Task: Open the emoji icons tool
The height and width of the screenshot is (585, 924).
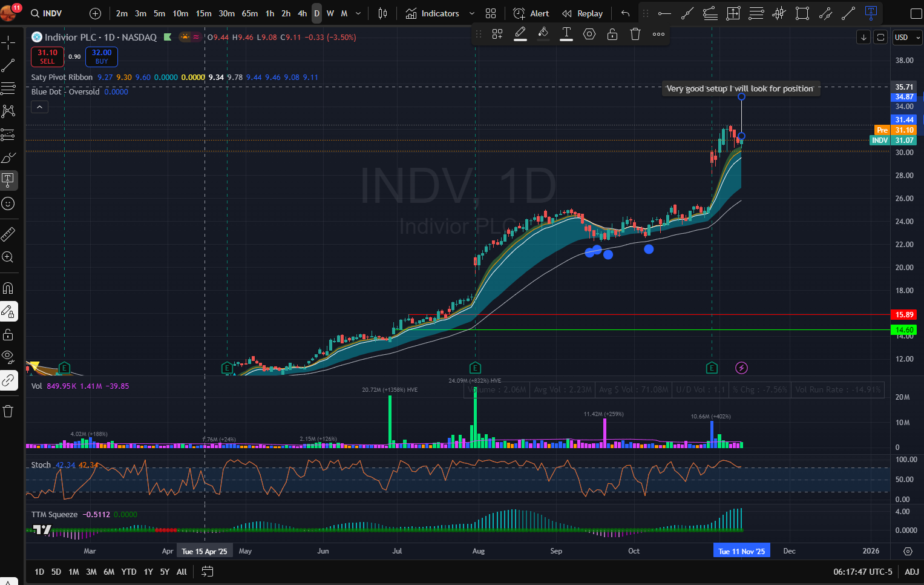Action: coord(8,203)
